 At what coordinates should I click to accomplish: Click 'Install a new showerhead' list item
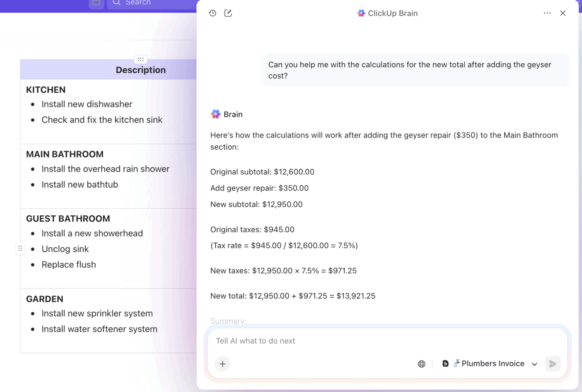[92, 234]
